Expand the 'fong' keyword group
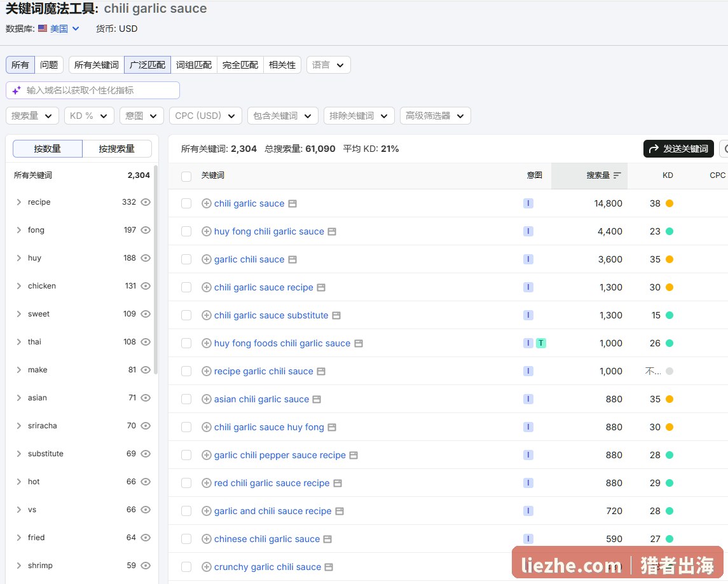Image resolution: width=728 pixels, height=584 pixels. coord(18,230)
